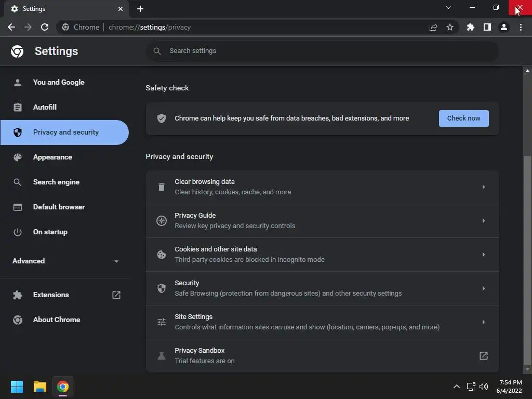Click the Safety check shield icon
Screen dimensions: 532x399
162,118
